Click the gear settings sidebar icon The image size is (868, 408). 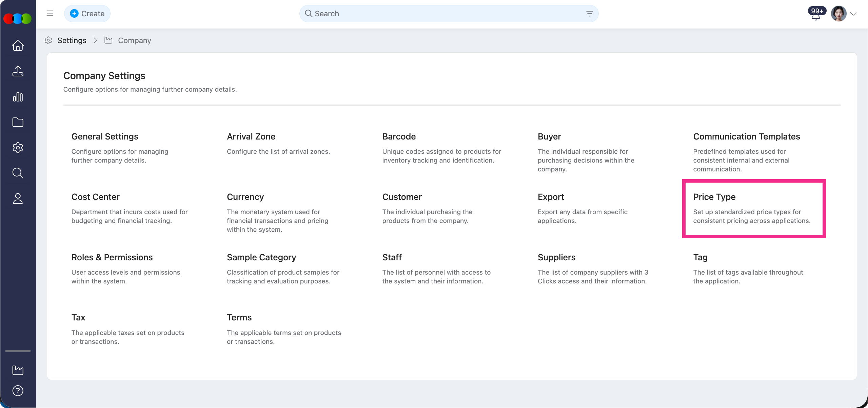(x=18, y=148)
